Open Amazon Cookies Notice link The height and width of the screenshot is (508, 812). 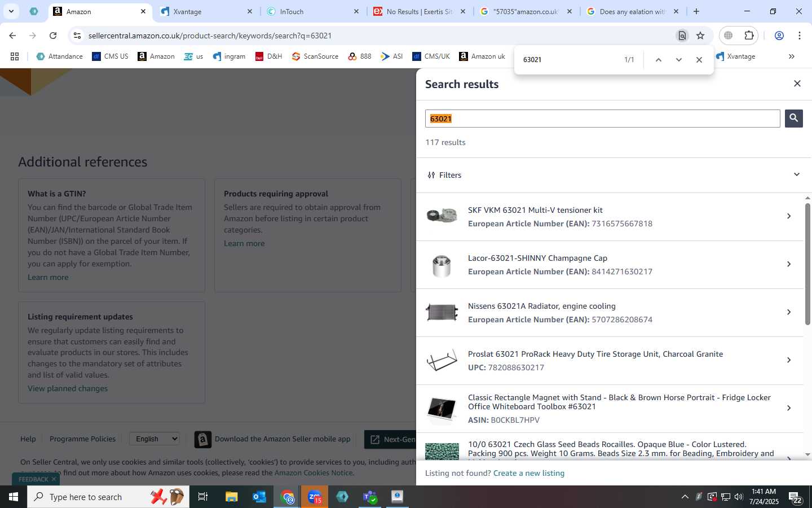(314, 473)
